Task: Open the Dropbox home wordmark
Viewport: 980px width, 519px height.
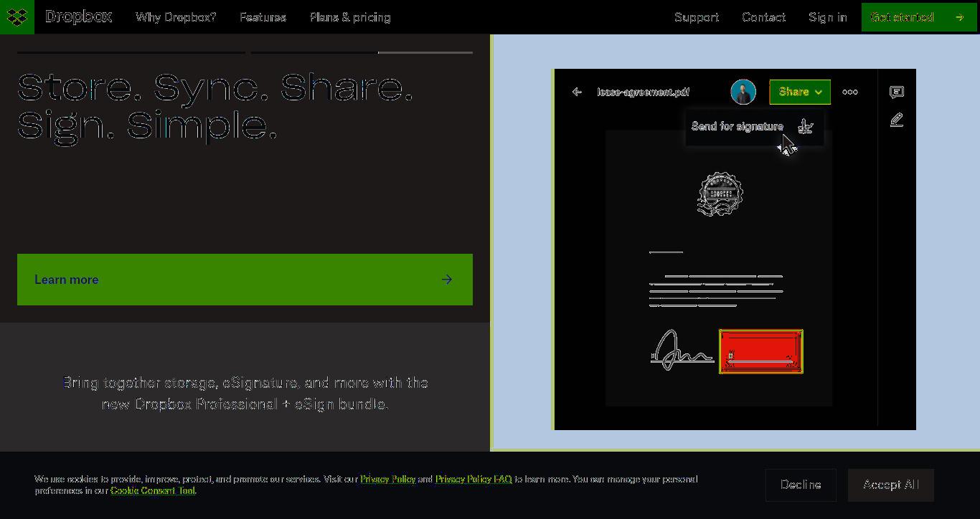Action: [78, 16]
